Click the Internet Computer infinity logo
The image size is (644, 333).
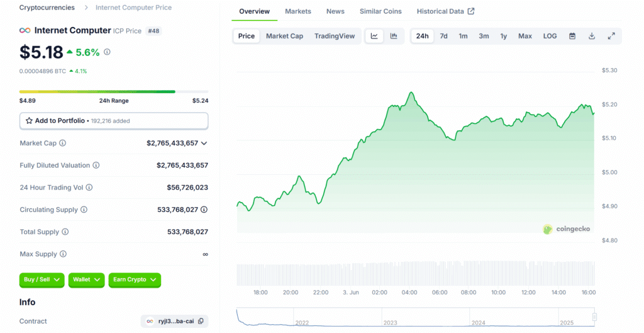pos(25,30)
